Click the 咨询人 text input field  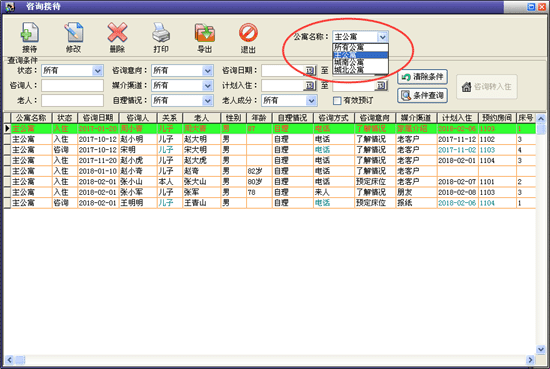coord(72,86)
